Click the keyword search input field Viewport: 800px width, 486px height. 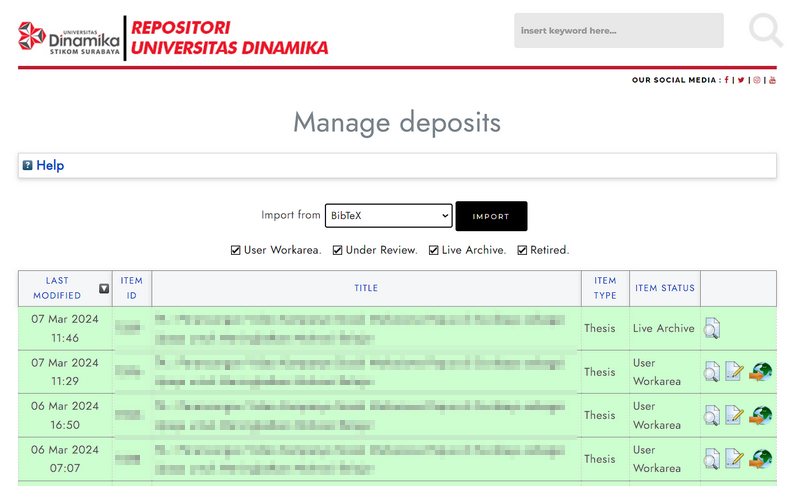[619, 31]
